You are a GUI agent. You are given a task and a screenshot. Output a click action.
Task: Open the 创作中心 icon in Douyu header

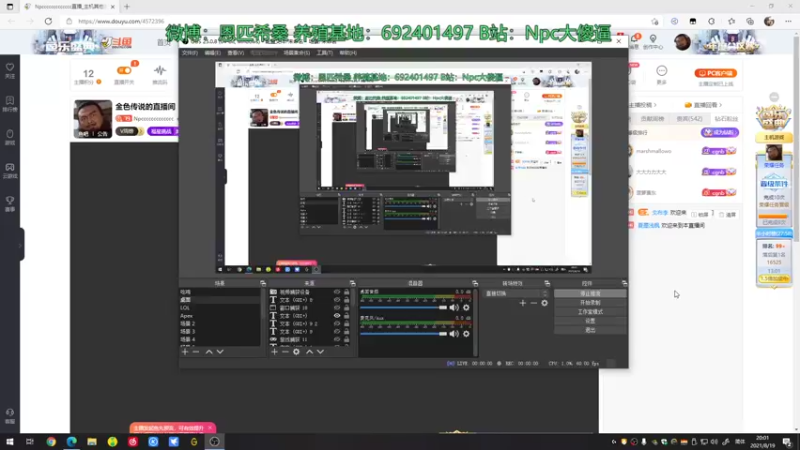tap(653, 42)
